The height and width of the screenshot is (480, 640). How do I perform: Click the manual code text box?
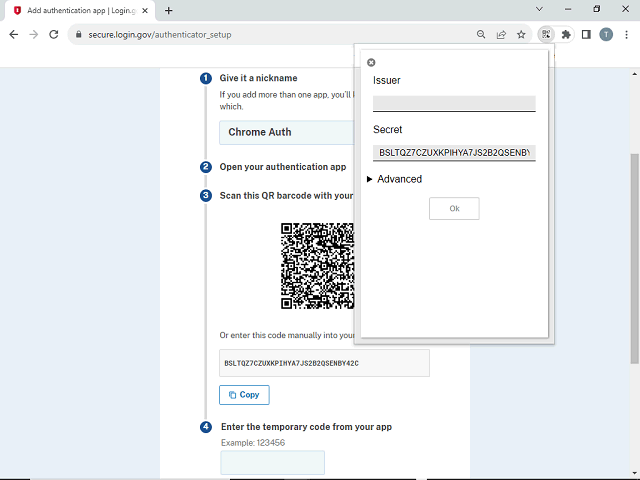tap(324, 363)
